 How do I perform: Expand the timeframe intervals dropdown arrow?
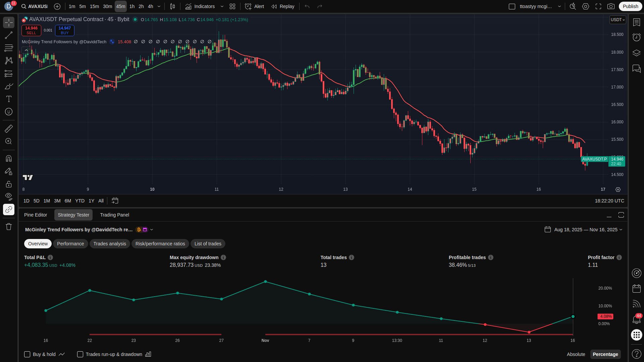pos(159,6)
